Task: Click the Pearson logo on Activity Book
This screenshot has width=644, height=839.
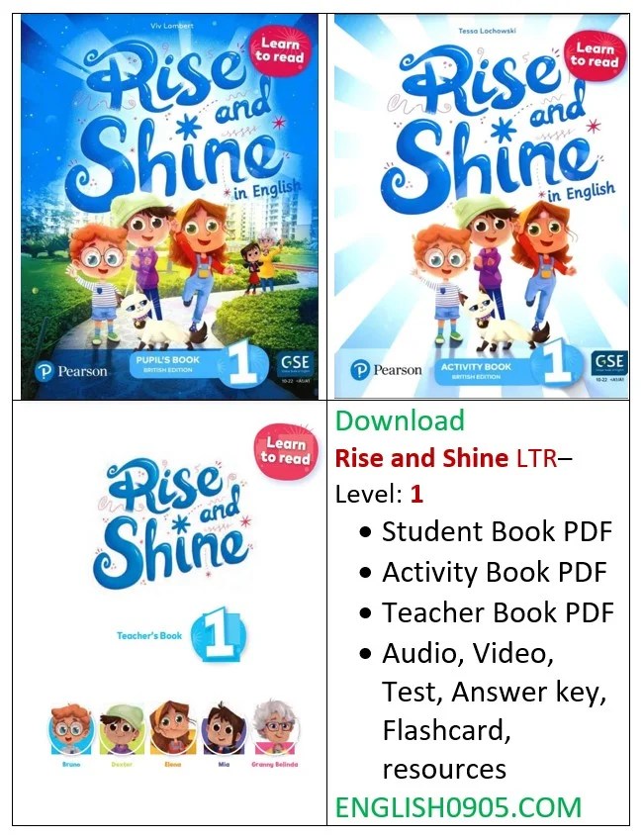Action: [x=386, y=370]
